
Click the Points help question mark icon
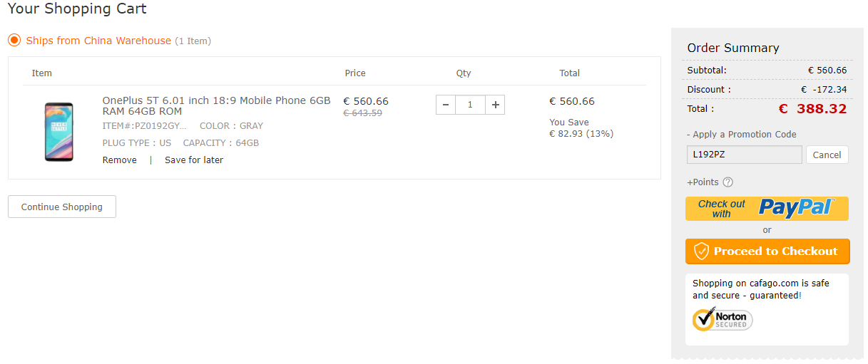pos(727,182)
